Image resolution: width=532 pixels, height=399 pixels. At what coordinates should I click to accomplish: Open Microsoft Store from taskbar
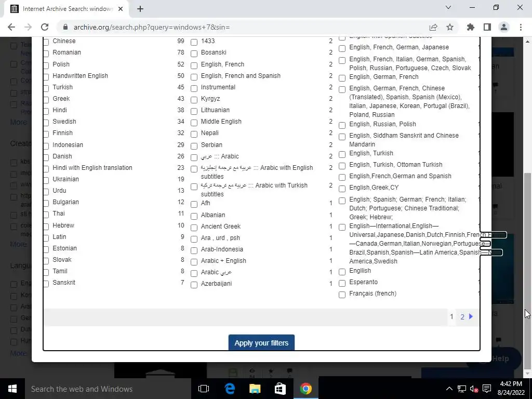[280, 389]
